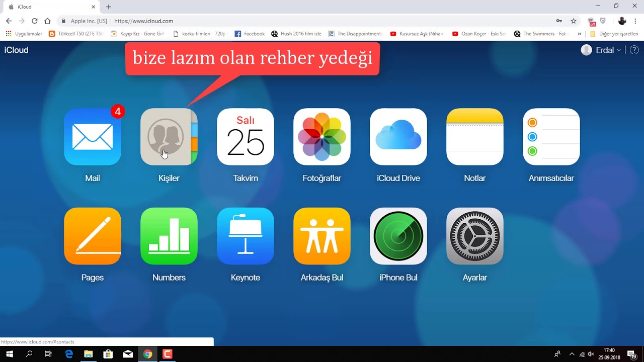Select the iCloud browser tab
The image size is (644, 362).
click(x=50, y=7)
